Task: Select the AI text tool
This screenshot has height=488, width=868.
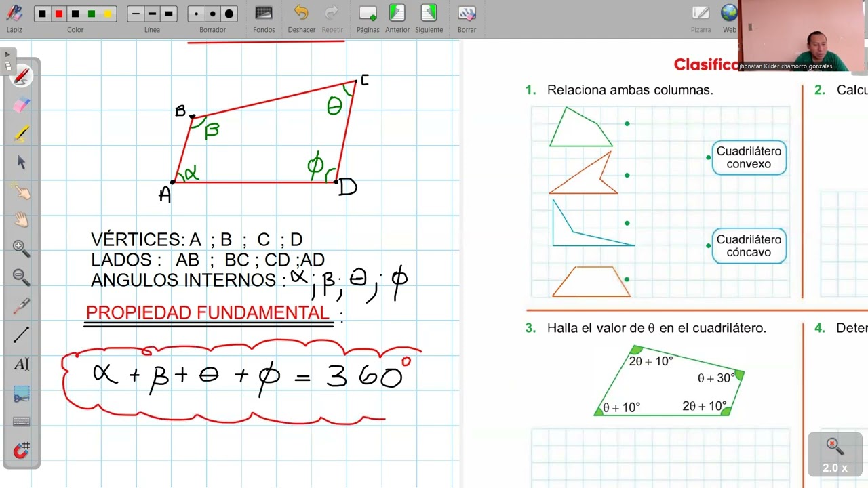Action: click(x=22, y=364)
